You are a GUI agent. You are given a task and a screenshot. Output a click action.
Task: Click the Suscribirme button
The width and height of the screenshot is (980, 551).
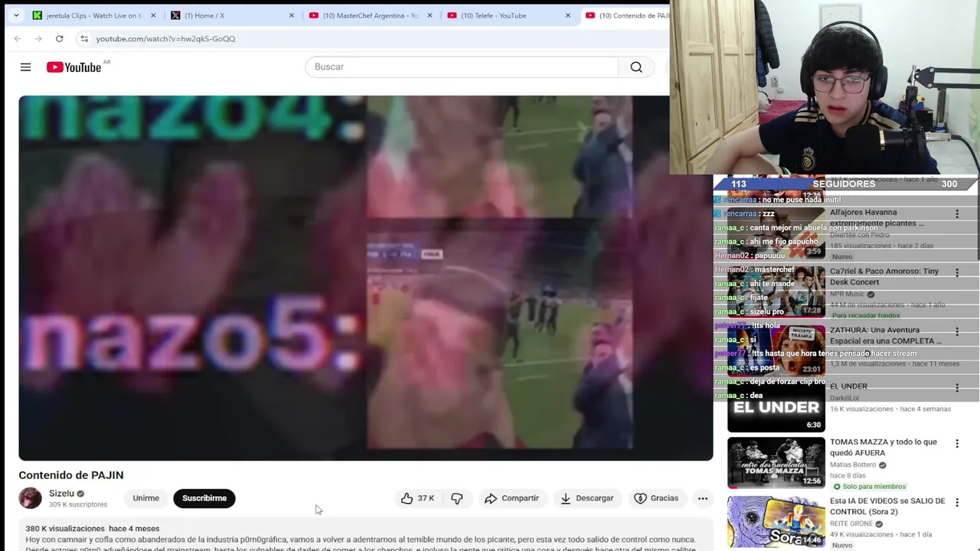(204, 498)
